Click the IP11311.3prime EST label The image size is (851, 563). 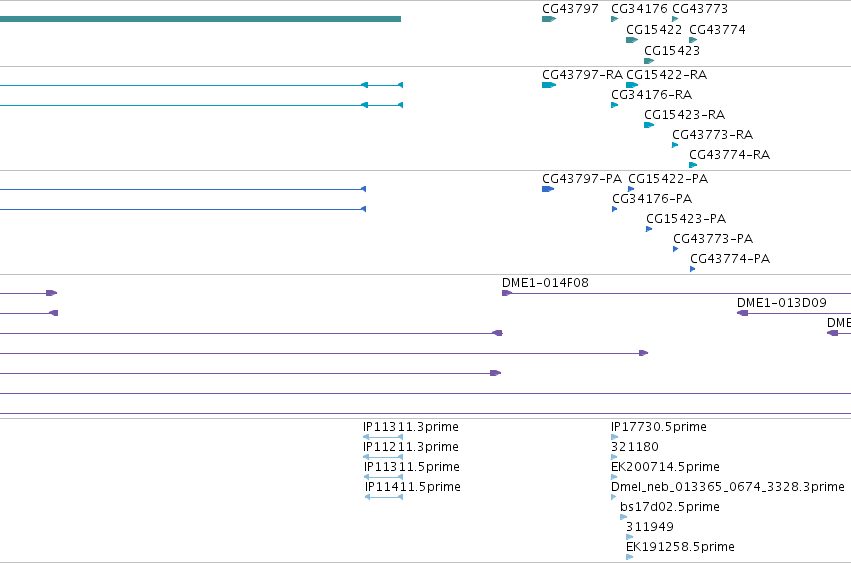[x=411, y=427]
